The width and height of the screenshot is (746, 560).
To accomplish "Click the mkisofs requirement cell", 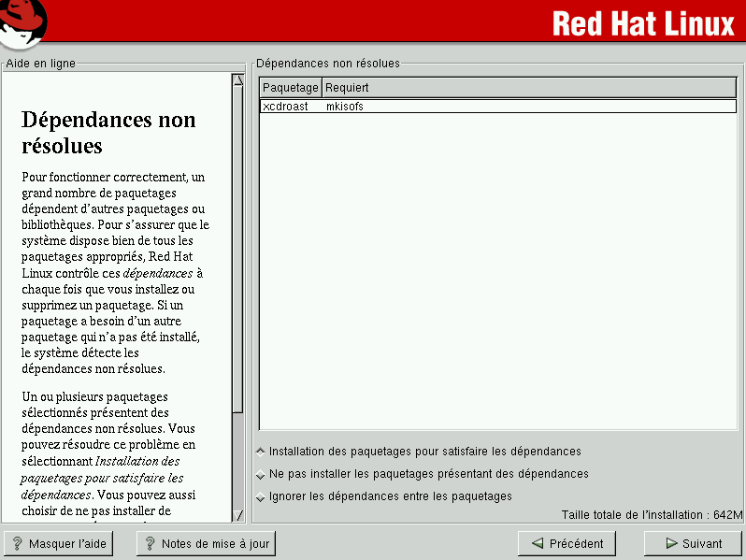I will (x=344, y=107).
